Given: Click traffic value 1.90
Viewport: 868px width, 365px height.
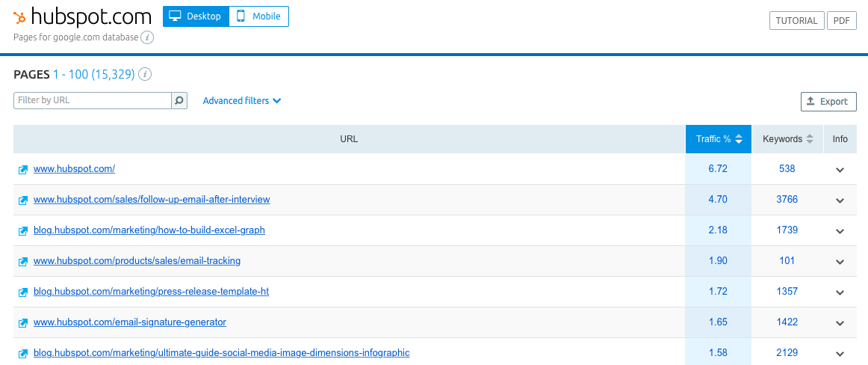Looking at the screenshot, I should tap(718, 260).
